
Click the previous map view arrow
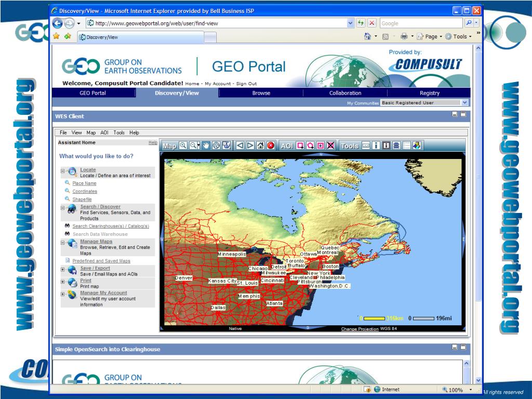pos(240,145)
